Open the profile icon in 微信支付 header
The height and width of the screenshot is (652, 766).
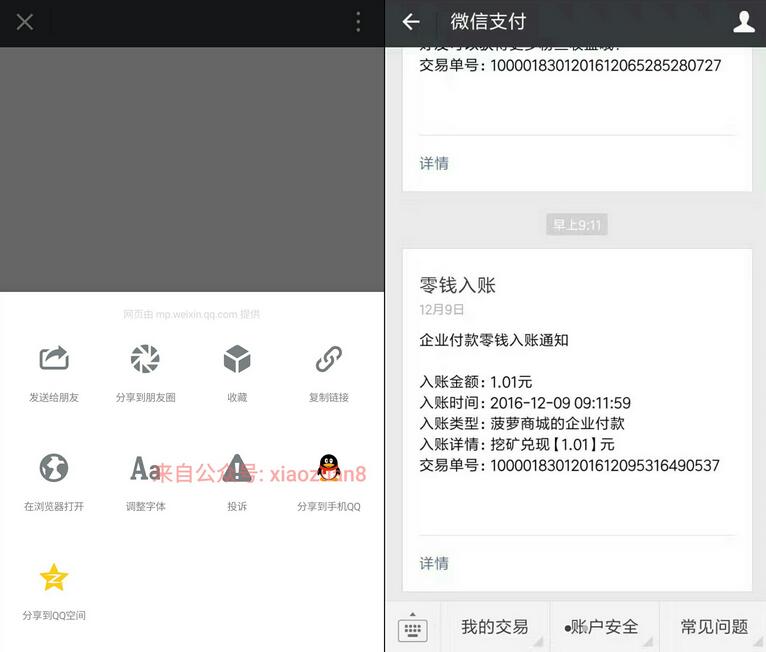(x=744, y=22)
